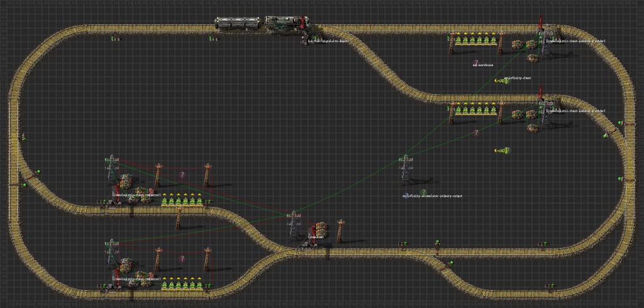
Task: Click the ee-infinity-chest label
Action: pyautogui.click(x=518, y=78)
